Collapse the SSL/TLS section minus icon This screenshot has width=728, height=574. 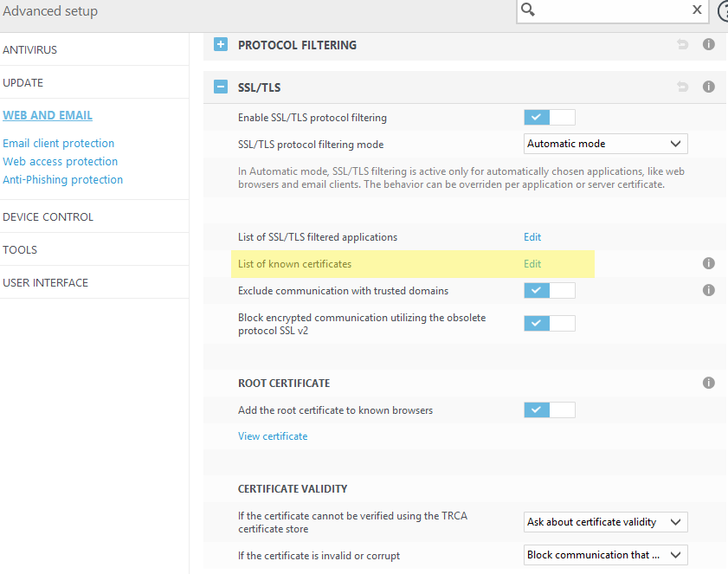click(x=221, y=87)
